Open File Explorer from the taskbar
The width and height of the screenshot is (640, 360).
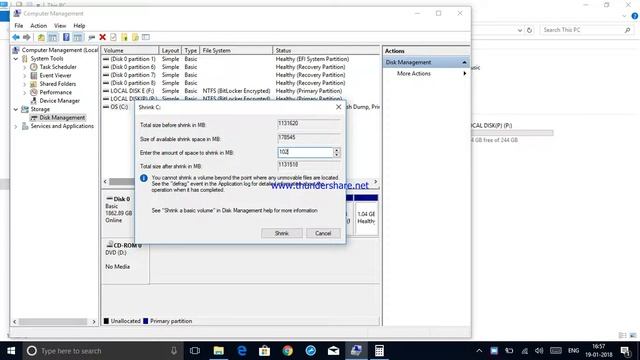pyautogui.click(x=219, y=351)
